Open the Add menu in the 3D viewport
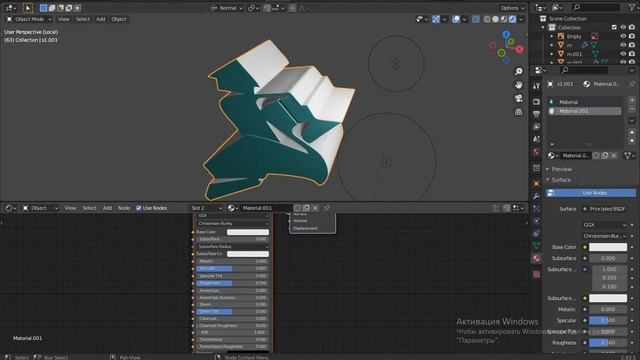Image resolution: width=640 pixels, height=360 pixels. (101, 19)
